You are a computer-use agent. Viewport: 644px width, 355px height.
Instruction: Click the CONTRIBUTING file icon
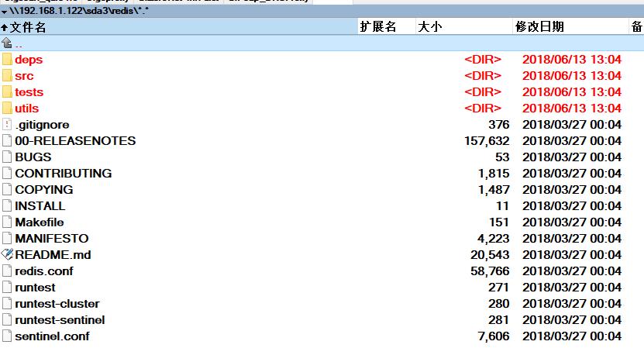7,174
